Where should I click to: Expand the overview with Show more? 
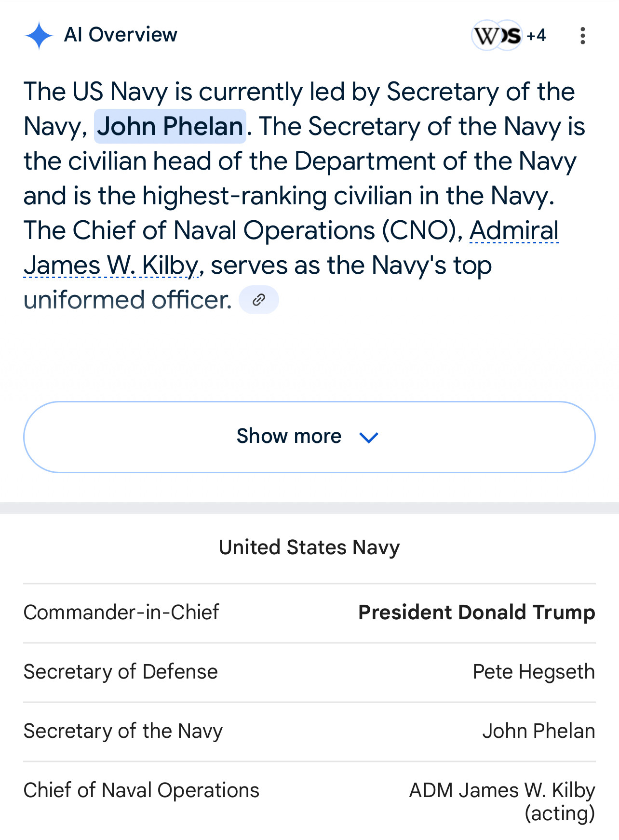tap(309, 437)
